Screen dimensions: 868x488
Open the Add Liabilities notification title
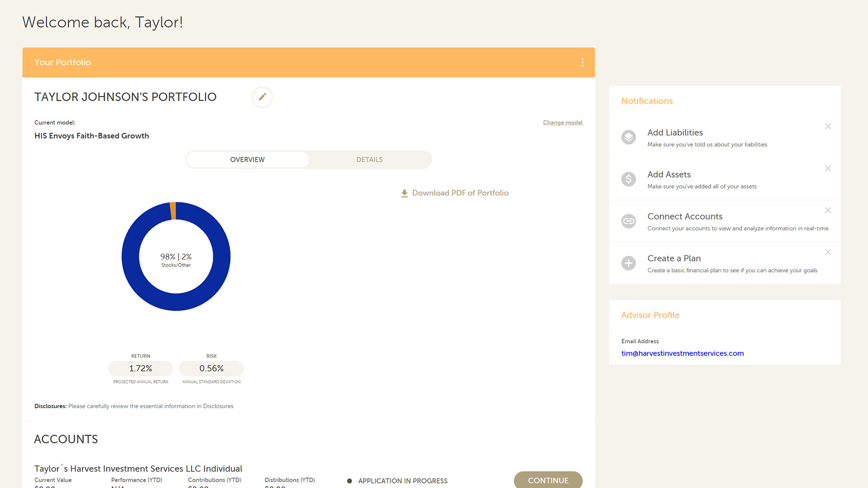[x=675, y=132]
